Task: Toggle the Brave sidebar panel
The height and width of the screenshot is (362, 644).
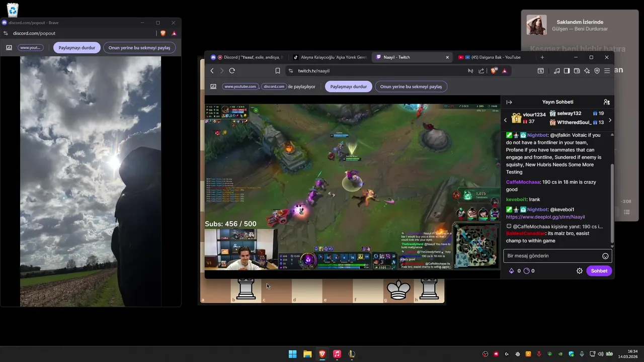Action: point(567,71)
